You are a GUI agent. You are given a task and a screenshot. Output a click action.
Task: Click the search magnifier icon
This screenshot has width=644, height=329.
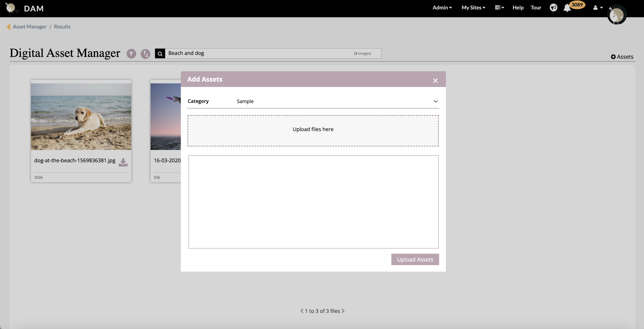click(x=160, y=53)
